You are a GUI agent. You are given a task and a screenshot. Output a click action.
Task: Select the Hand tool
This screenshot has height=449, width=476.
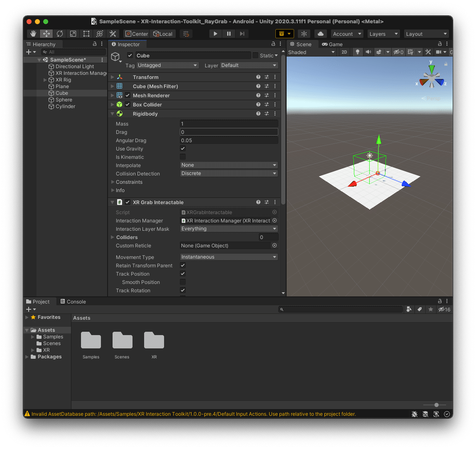[33, 34]
